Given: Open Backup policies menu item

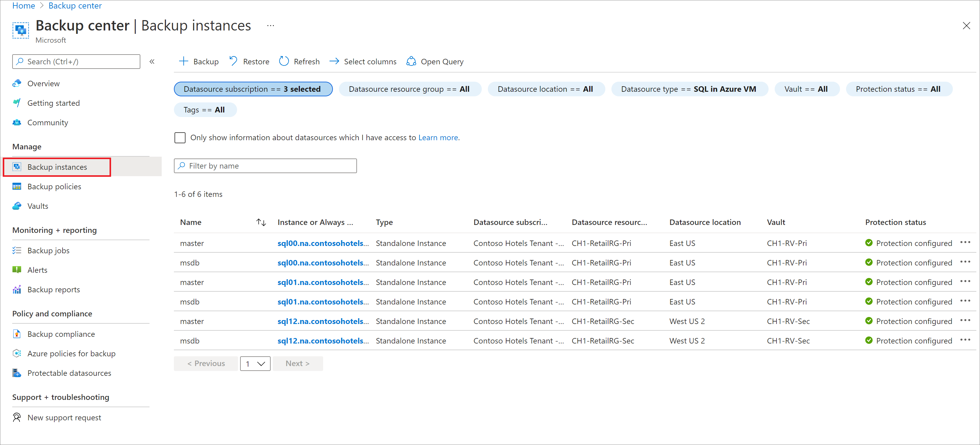Looking at the screenshot, I should click(54, 186).
